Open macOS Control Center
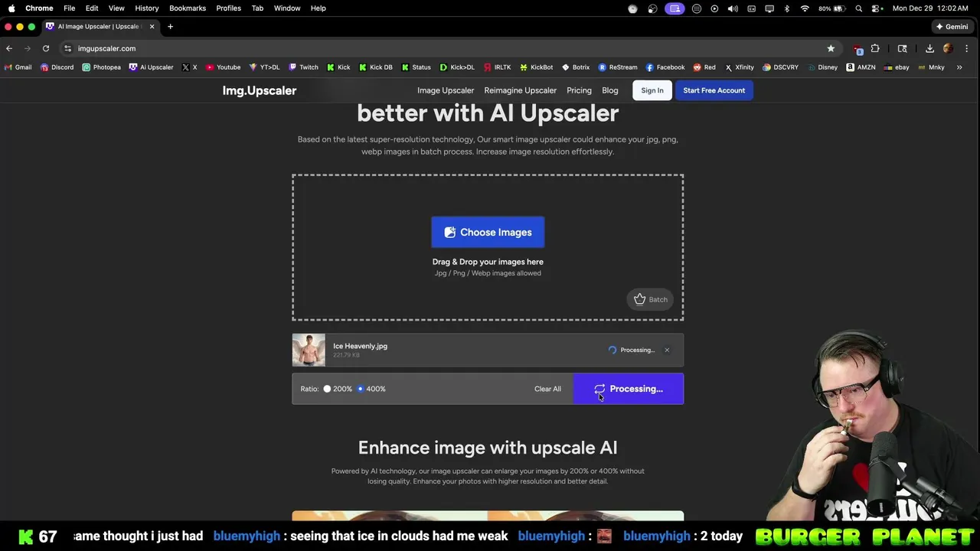The width and height of the screenshot is (980, 551). click(x=877, y=8)
